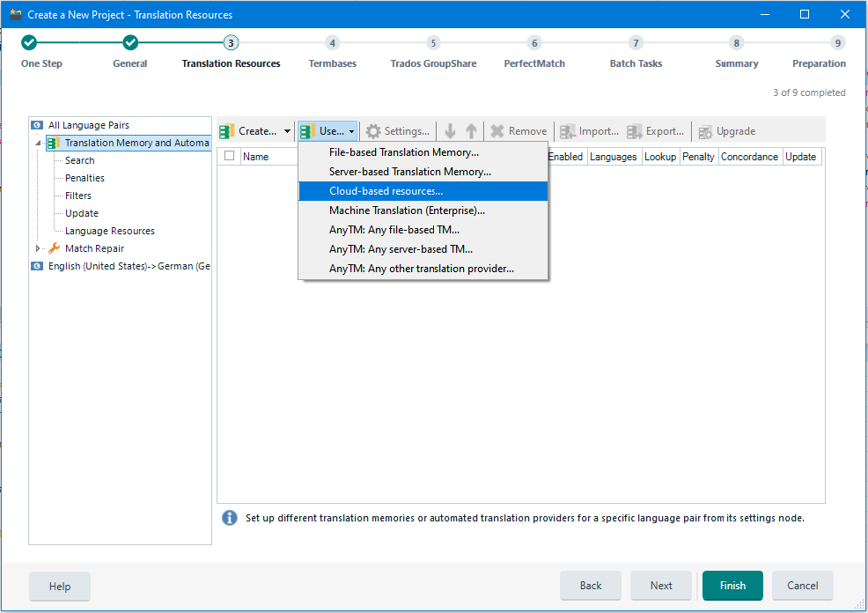Pick AnyTM: Any server-based TM option

pyautogui.click(x=401, y=249)
